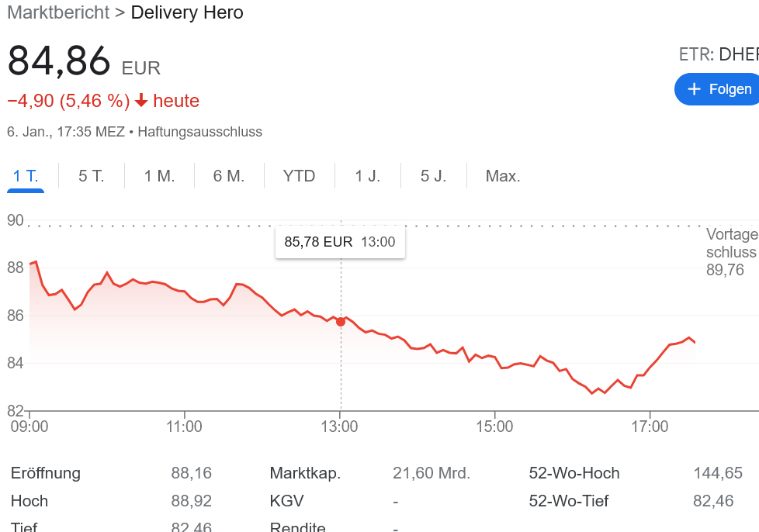
Task: Click the red down arrow beside heute
Action: coord(141,101)
